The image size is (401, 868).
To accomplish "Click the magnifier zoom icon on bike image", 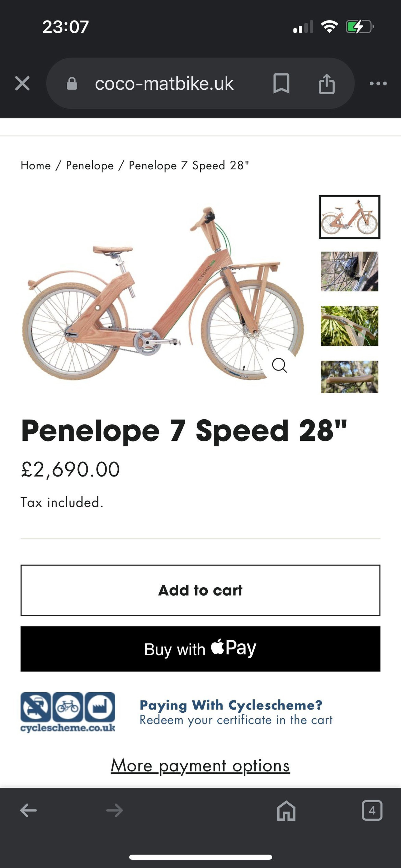I will [279, 365].
